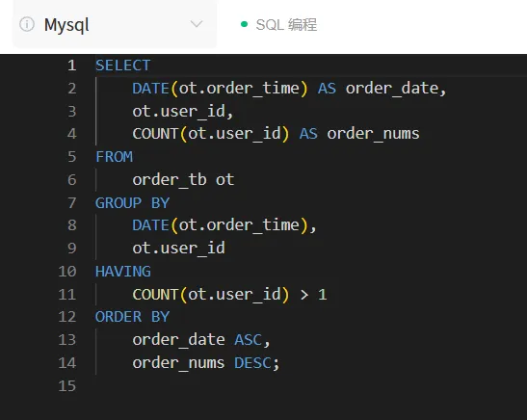Click ot.user_id on line 9
The width and height of the screenshot is (527, 420).
pos(178,249)
